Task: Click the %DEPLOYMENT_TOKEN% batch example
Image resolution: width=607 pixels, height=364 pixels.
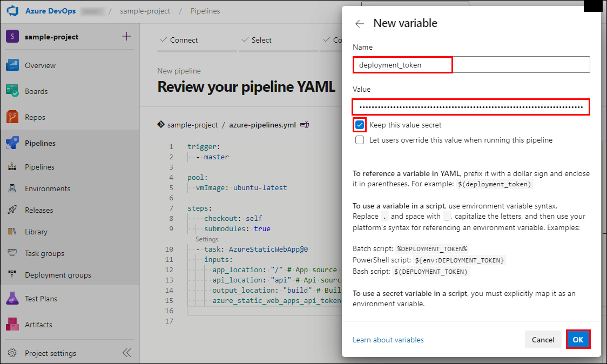Action: coord(432,248)
